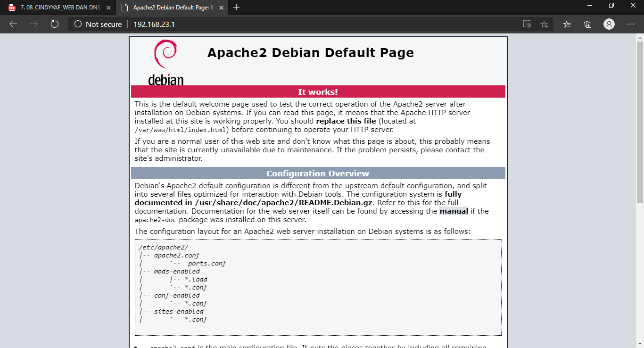Click the scrollbar up arrow
Viewport: 644px width, 348px height.
tap(640, 37)
